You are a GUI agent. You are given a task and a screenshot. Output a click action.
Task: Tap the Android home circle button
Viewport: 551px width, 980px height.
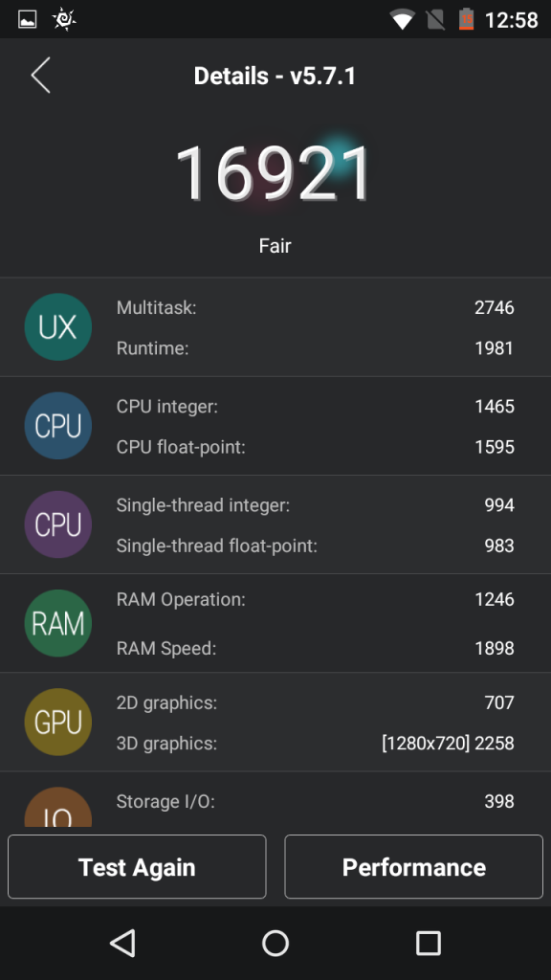(x=275, y=943)
